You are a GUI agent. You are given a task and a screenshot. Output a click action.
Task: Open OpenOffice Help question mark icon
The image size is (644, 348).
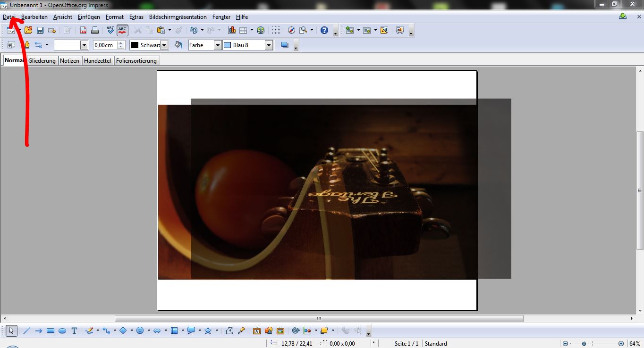pos(324,30)
